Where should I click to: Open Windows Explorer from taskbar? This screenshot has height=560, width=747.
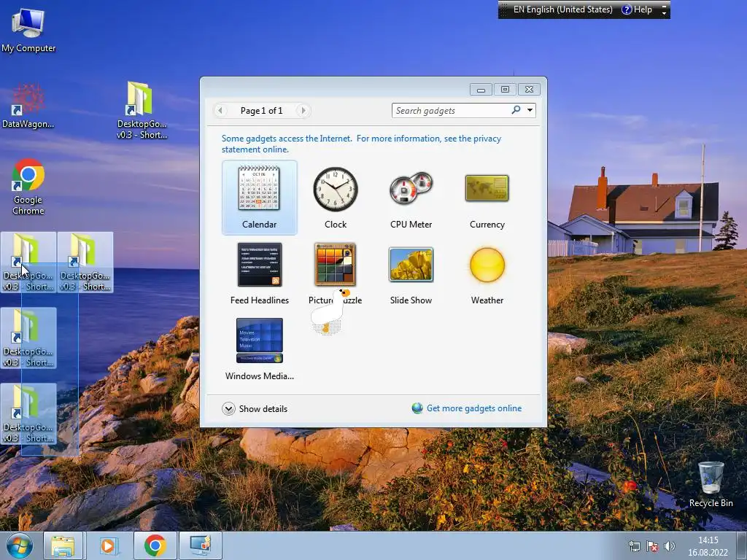[x=63, y=545]
